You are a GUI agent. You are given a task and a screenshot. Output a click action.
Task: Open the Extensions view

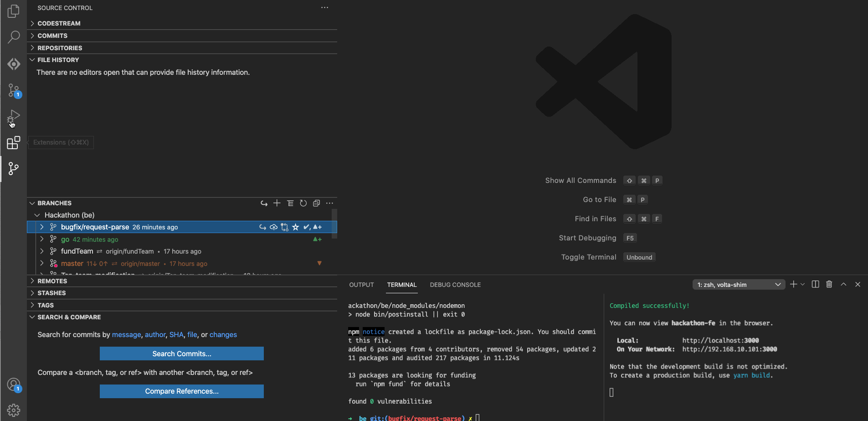point(14,143)
